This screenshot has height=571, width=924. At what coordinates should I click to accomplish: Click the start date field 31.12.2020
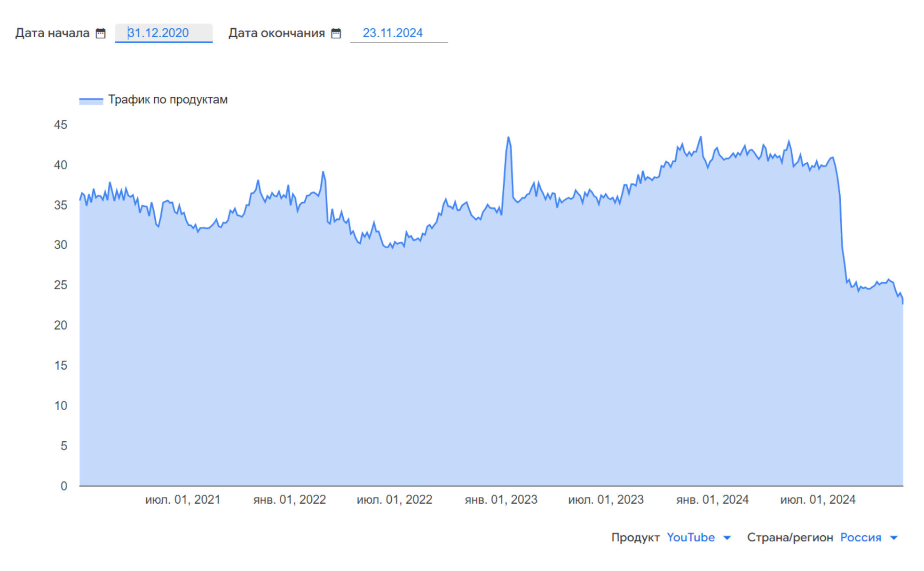163,33
